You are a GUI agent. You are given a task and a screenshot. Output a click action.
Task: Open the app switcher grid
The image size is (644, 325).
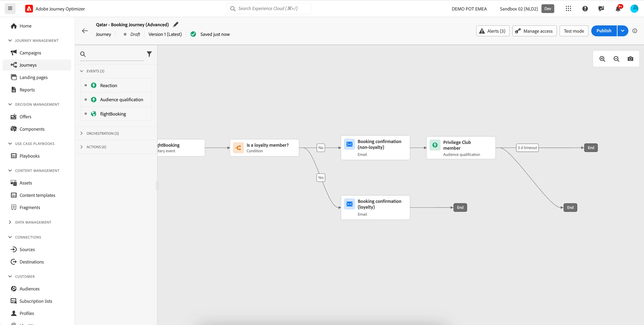click(x=568, y=9)
